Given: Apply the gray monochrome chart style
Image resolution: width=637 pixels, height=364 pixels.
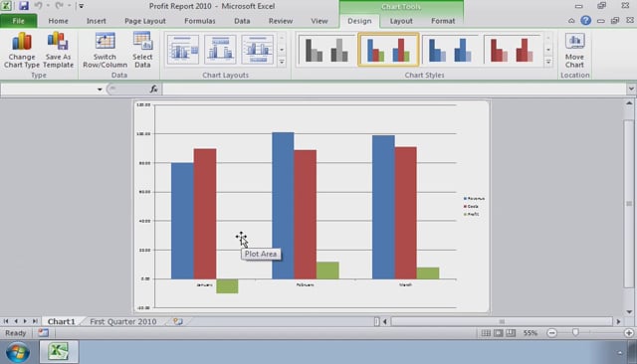Looking at the screenshot, I should (326, 51).
